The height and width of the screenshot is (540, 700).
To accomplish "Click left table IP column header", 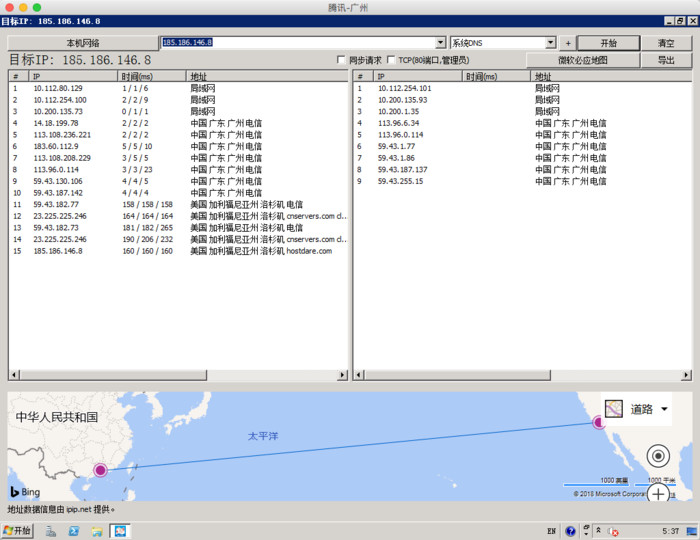I will (74, 76).
